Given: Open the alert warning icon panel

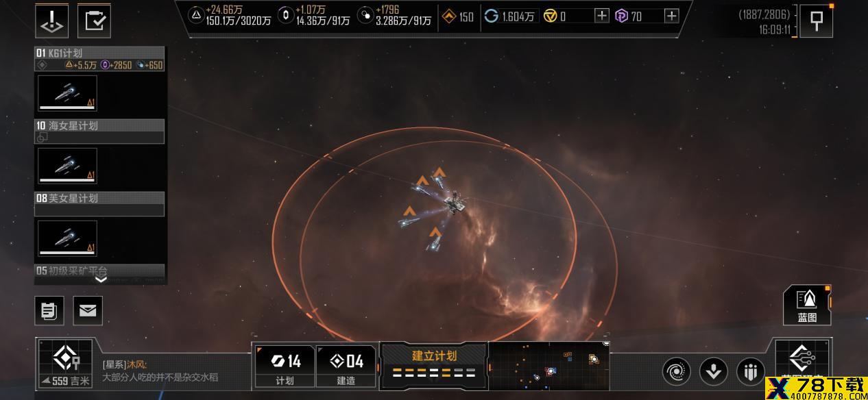Looking at the screenshot, I should pos(51,20).
